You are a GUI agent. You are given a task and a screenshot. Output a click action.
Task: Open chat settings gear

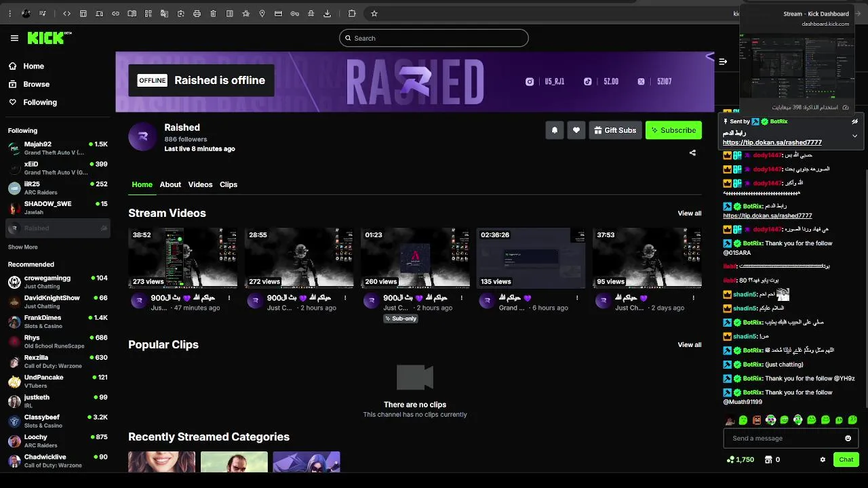(823, 460)
